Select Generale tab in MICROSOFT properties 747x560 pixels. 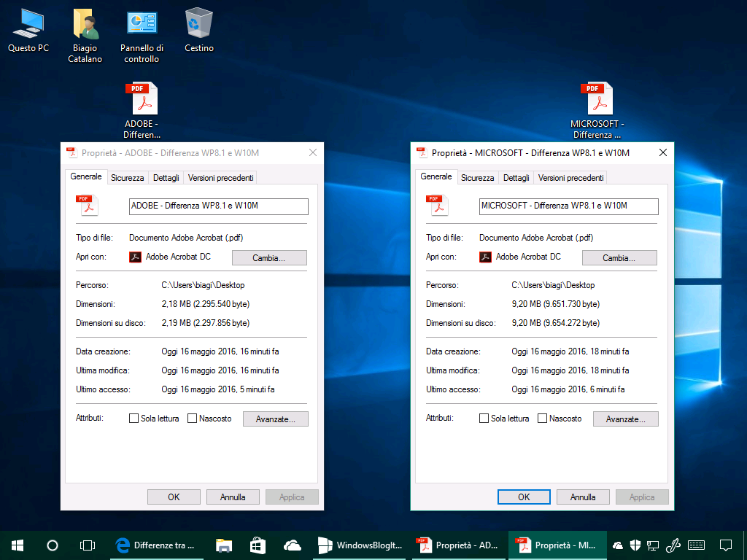click(x=436, y=176)
